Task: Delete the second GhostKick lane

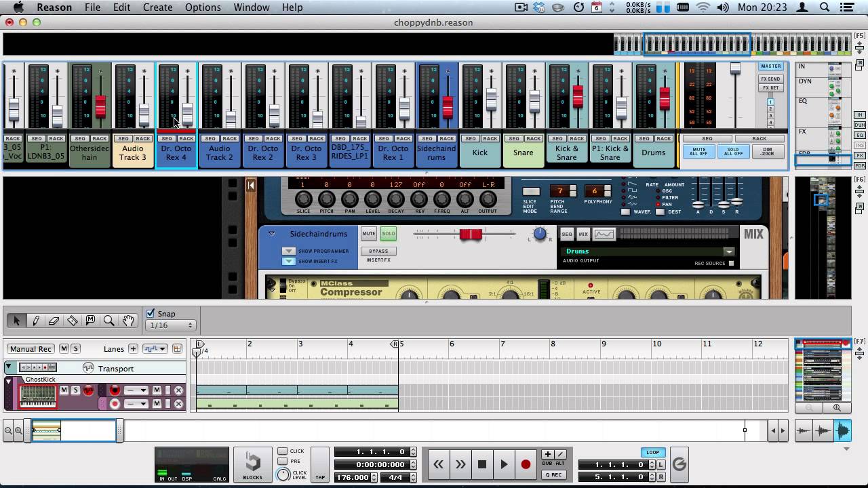Action: coord(178,404)
